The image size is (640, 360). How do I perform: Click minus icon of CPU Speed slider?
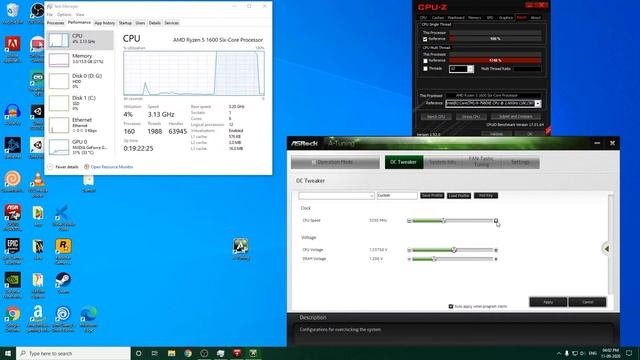coord(409,220)
